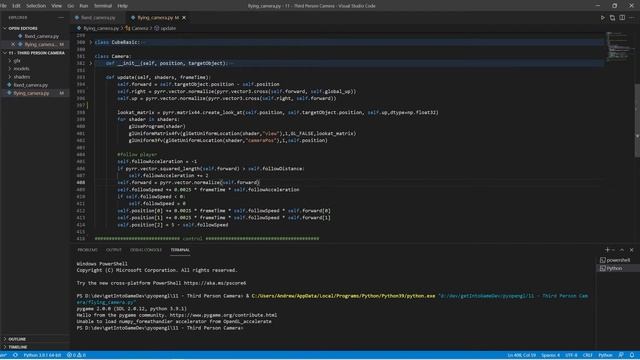
Task: Open notifications bell in status bar
Action: 632,355
